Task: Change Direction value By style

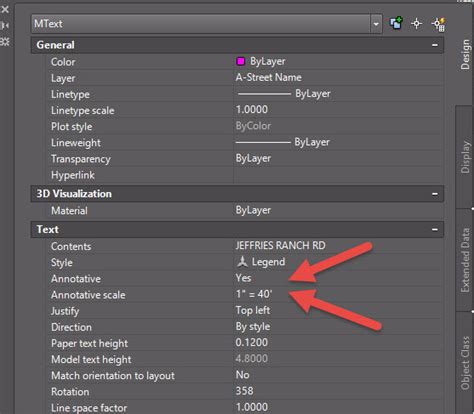Action: pos(253,326)
